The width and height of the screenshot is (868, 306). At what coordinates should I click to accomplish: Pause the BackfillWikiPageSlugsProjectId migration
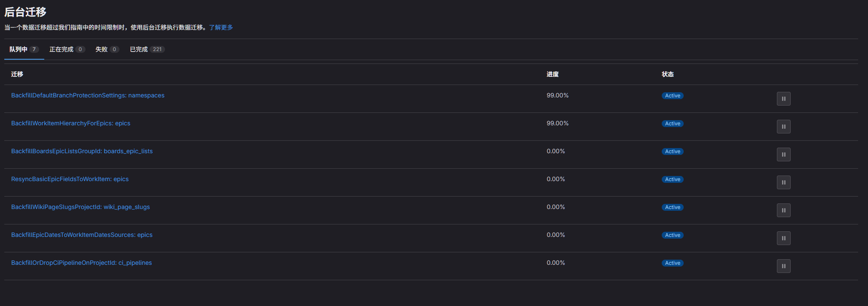point(783,210)
